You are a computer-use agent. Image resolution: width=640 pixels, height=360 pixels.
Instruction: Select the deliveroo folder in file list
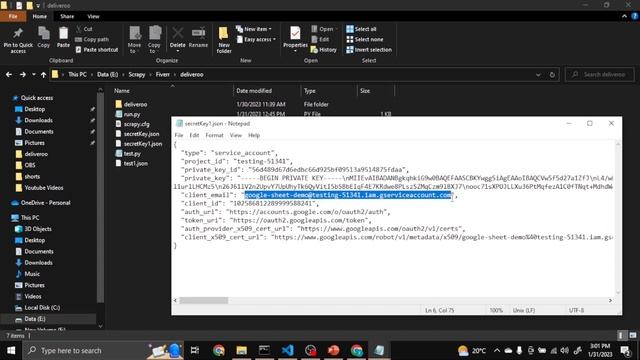[x=135, y=104]
